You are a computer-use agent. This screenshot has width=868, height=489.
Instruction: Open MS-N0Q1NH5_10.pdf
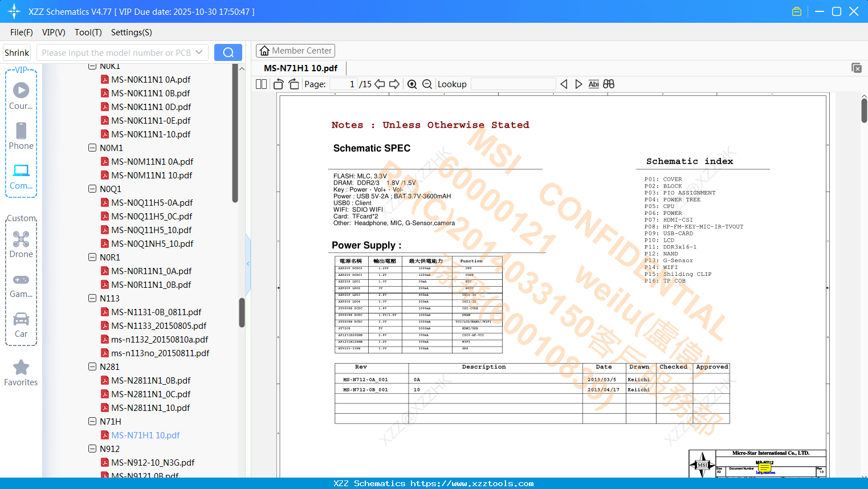(x=147, y=243)
